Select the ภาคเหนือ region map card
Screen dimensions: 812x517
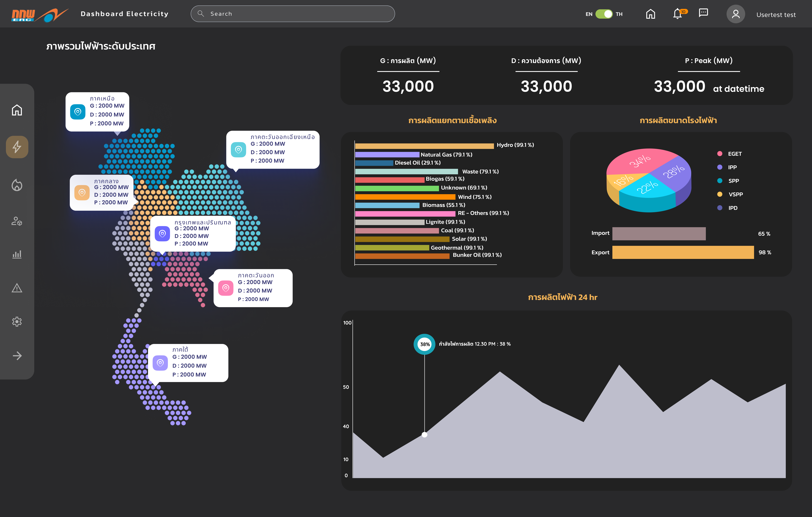(97, 112)
